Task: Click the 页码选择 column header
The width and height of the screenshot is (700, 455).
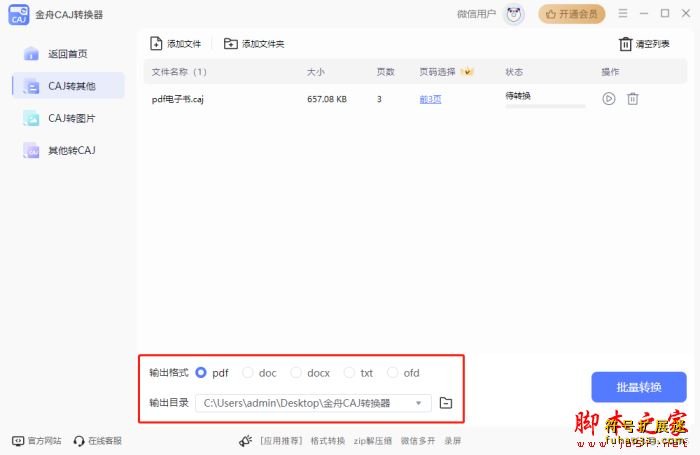Action: pyautogui.click(x=437, y=72)
